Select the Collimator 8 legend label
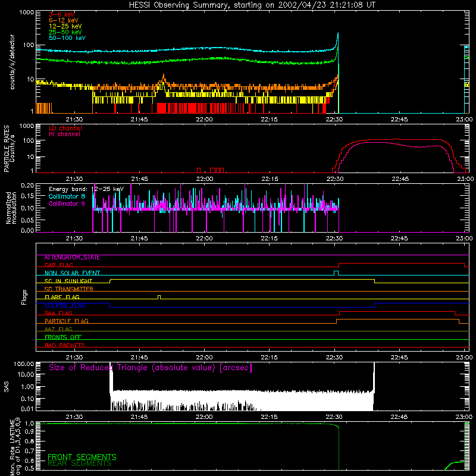Image resolution: width=476 pixels, height=476 pixels. click(x=67, y=196)
